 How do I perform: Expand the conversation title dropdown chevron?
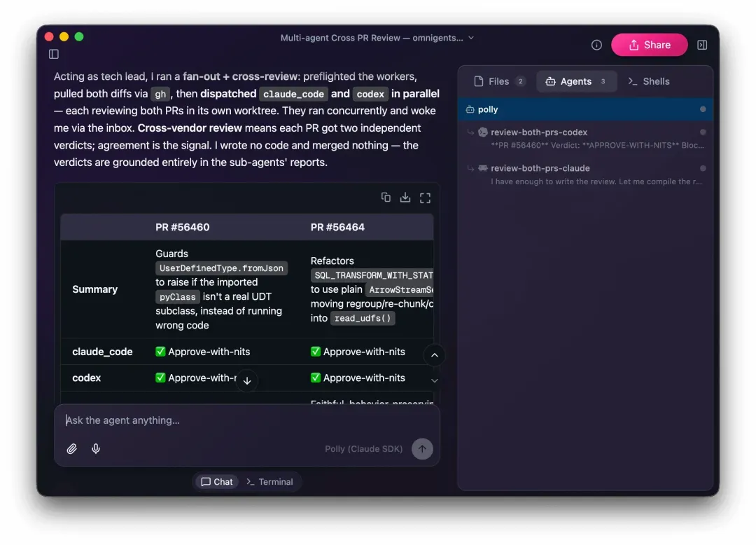471,38
